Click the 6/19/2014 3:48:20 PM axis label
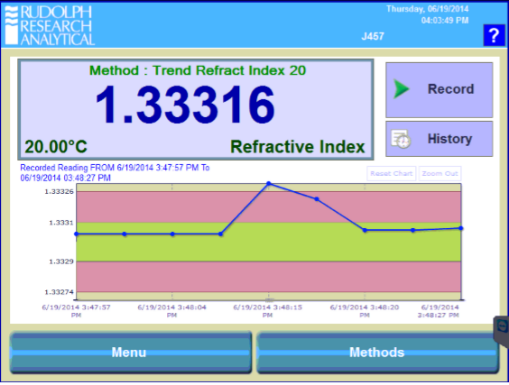 364,311
